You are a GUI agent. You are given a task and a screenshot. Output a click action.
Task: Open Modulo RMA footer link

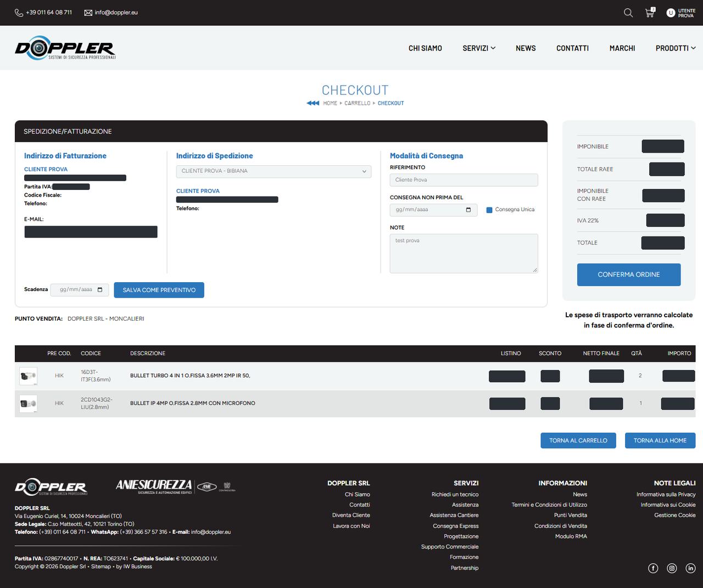tap(571, 536)
